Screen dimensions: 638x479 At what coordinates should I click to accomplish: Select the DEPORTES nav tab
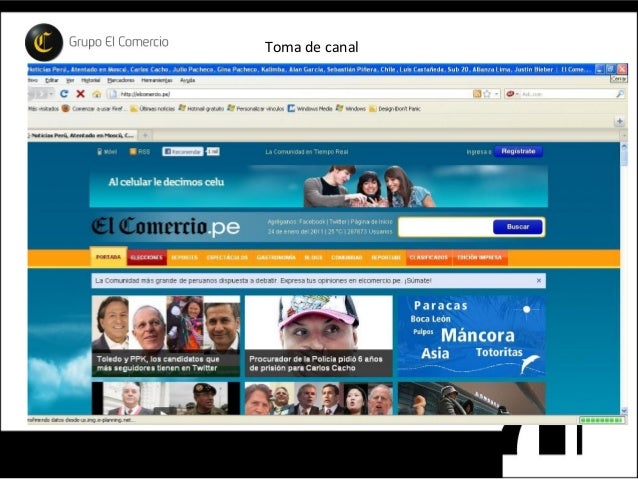point(184,258)
